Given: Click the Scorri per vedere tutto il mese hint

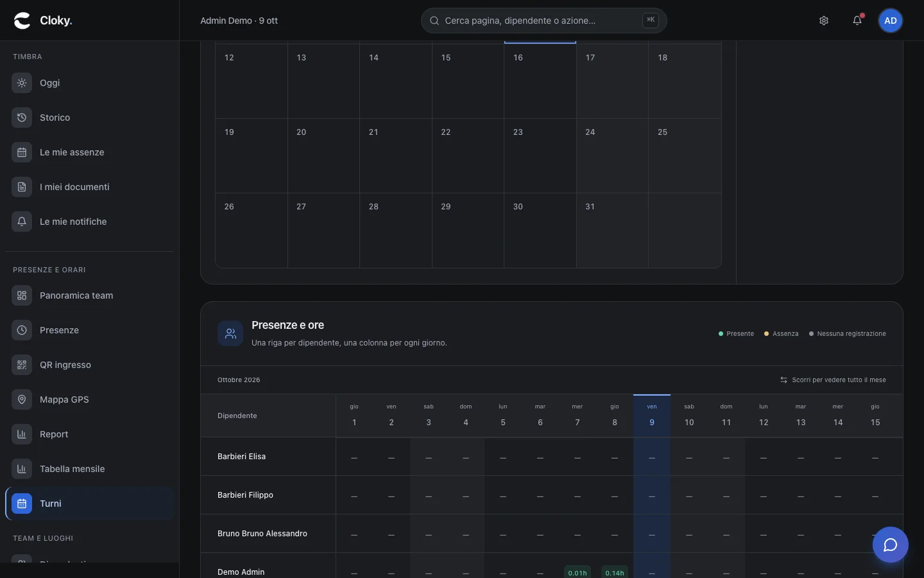Looking at the screenshot, I should pyautogui.click(x=833, y=380).
